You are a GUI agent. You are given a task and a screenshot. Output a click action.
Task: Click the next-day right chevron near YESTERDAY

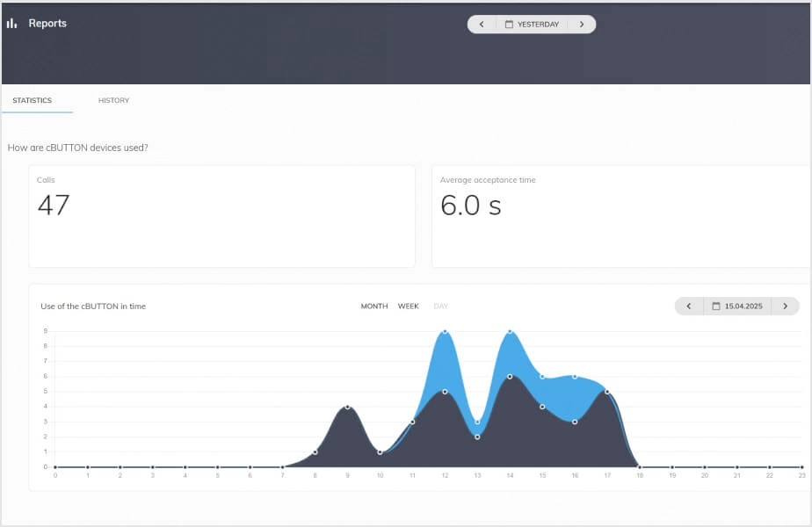[x=582, y=24]
